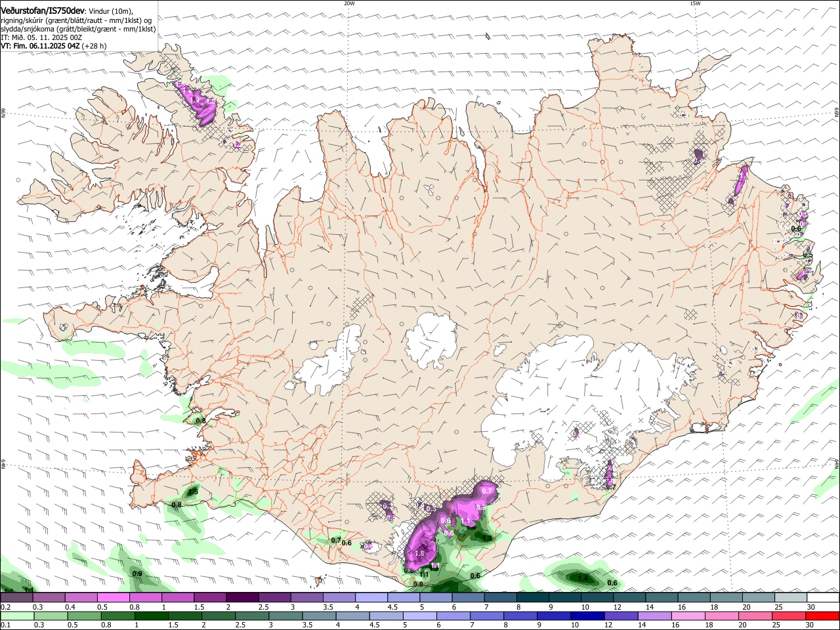This screenshot has height=630, width=840.
Task: Select the darkest purple swatch labeled 2
Action: pos(241,598)
